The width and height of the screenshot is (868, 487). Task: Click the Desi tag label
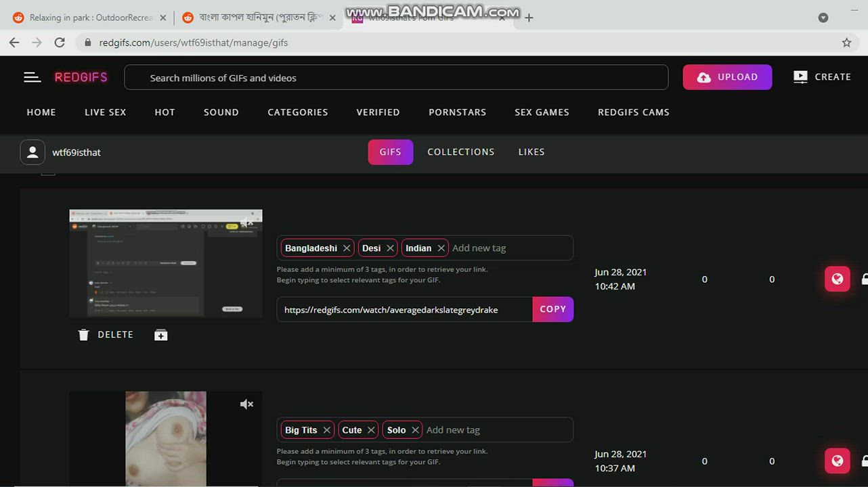(x=371, y=248)
